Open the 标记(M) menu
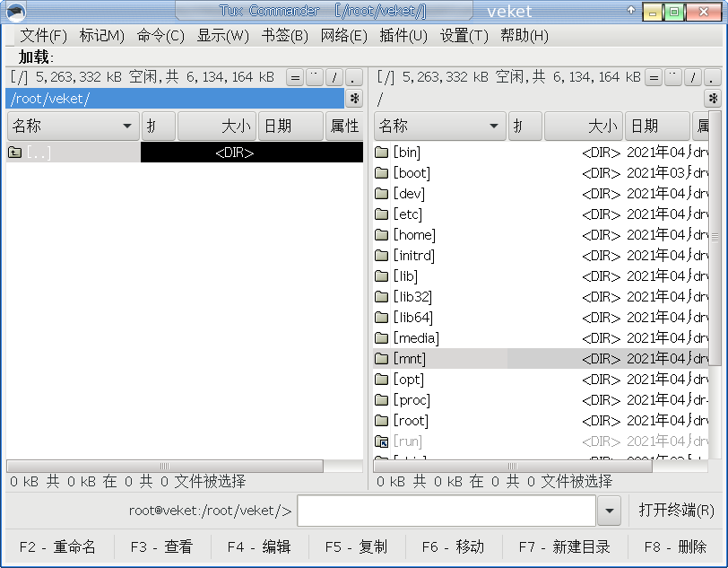 click(101, 35)
